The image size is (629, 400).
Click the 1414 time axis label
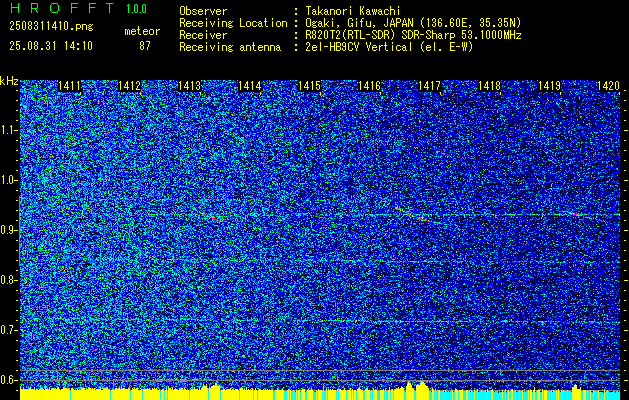[250, 86]
